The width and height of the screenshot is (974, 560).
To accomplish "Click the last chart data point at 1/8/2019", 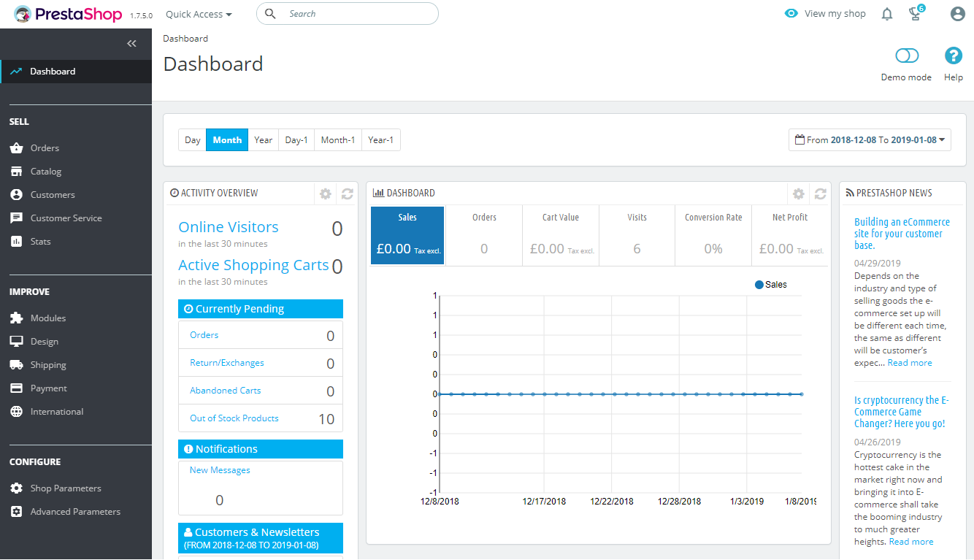I will pos(802,394).
